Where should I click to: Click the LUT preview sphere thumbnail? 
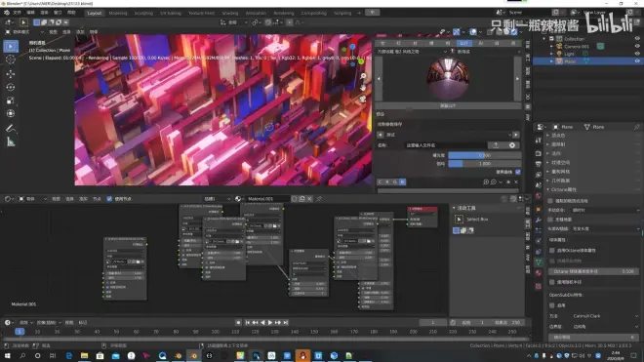(x=448, y=78)
